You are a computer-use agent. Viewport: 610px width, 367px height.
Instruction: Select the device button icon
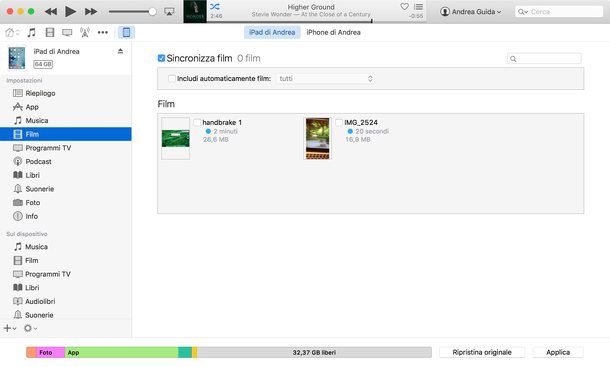click(x=126, y=32)
